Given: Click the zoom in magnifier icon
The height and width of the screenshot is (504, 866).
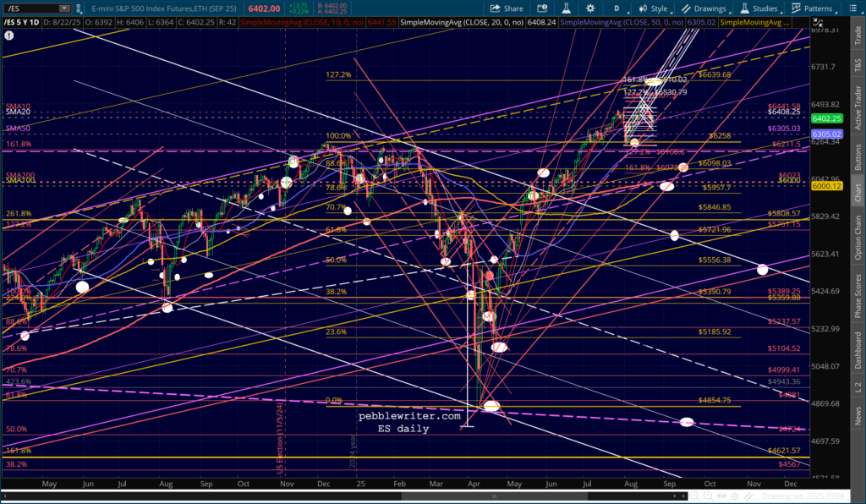Looking at the screenshot, I should point(710,496).
